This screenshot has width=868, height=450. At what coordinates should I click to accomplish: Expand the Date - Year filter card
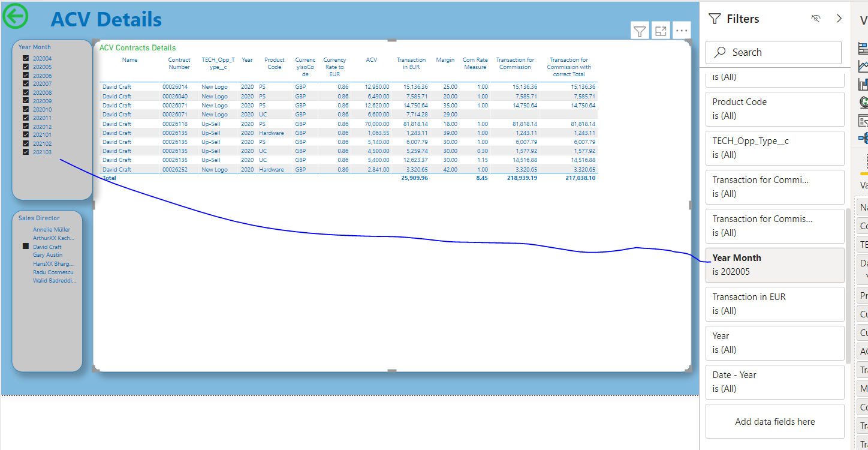(x=774, y=382)
